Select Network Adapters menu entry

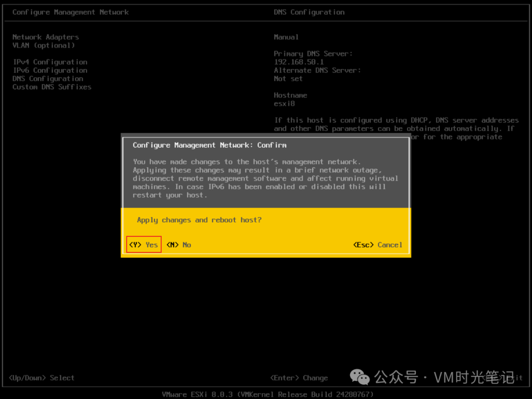click(45, 36)
